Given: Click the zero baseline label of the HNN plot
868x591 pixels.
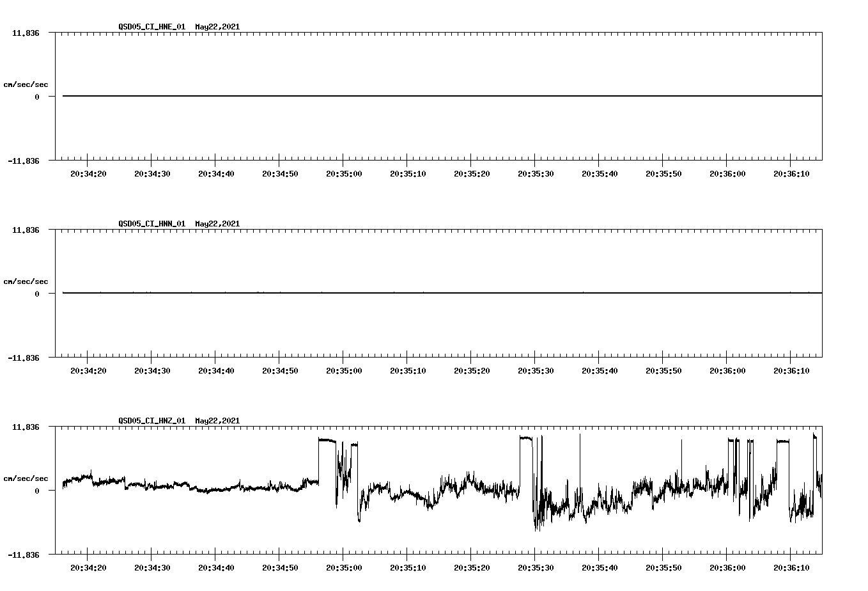Looking at the screenshot, I should pos(36,294).
